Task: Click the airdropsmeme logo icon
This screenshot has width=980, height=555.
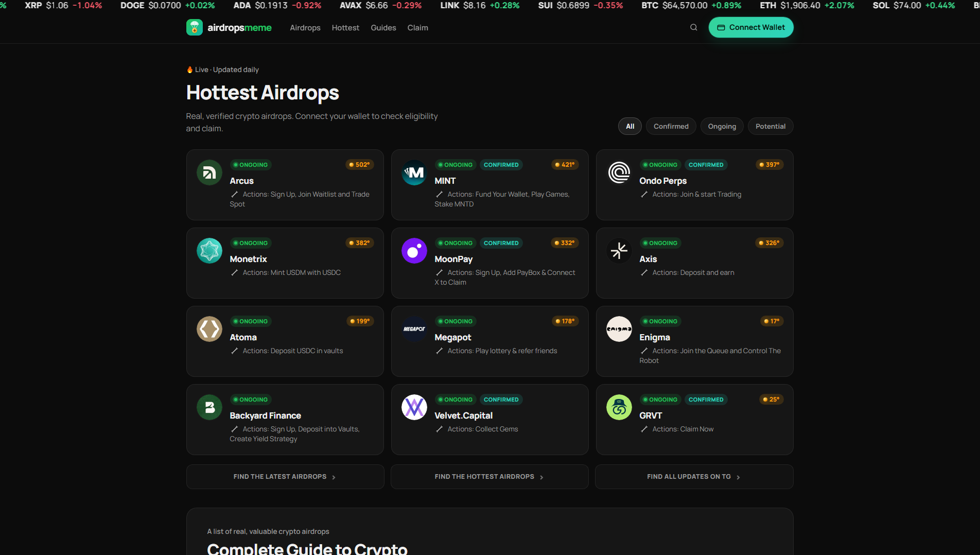Action: click(194, 27)
